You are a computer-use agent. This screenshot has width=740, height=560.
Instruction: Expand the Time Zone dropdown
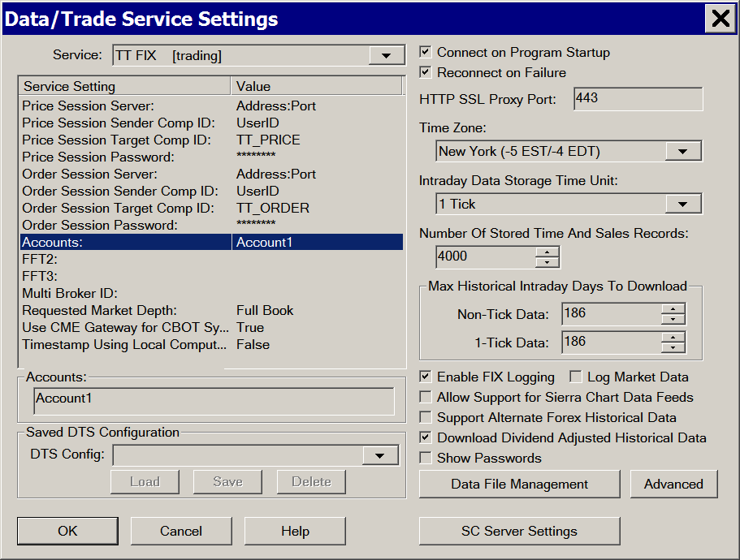tap(682, 151)
